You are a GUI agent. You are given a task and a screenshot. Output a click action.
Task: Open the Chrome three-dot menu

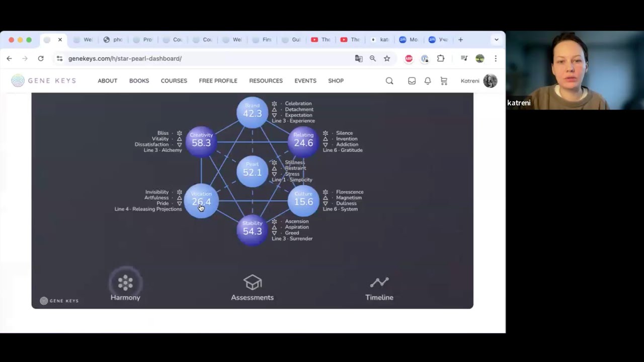(x=496, y=58)
